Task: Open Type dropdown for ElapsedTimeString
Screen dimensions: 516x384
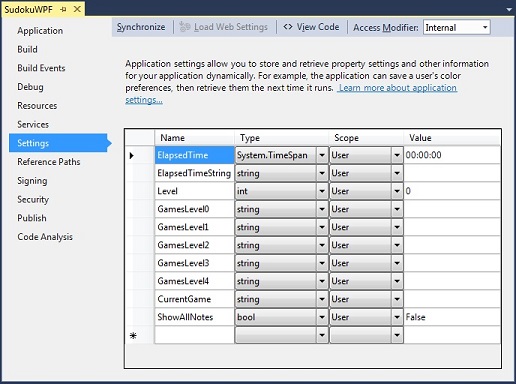Action: tap(322, 173)
